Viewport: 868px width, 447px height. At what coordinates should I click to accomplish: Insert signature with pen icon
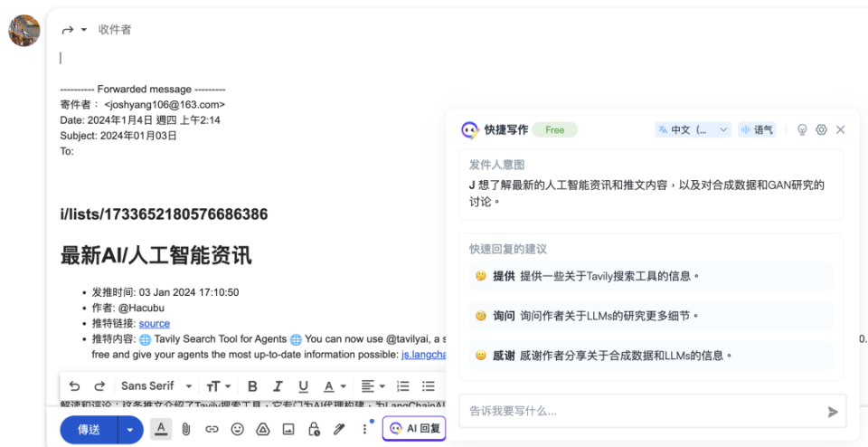[339, 429]
